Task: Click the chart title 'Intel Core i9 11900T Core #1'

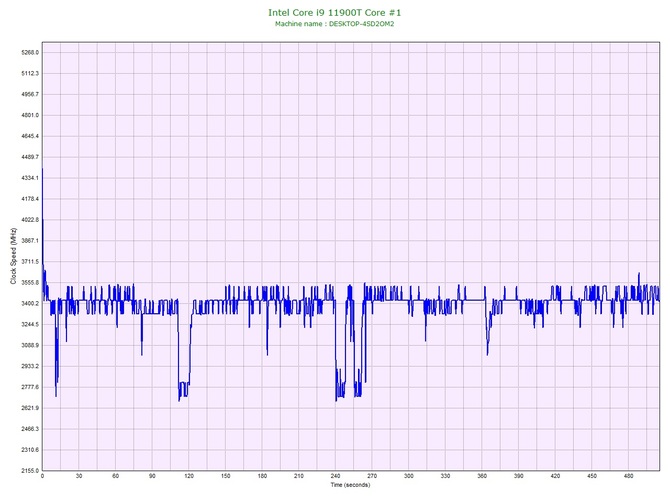Action: (x=335, y=13)
